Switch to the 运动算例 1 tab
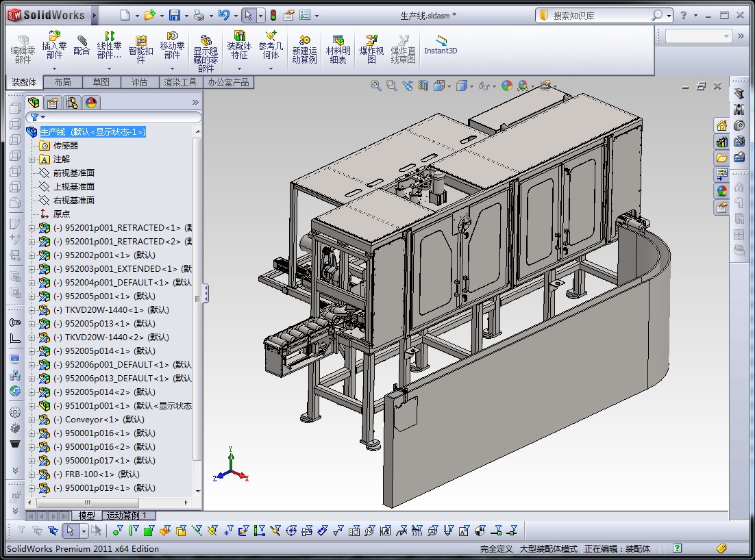The height and width of the screenshot is (560, 755). coord(129,516)
